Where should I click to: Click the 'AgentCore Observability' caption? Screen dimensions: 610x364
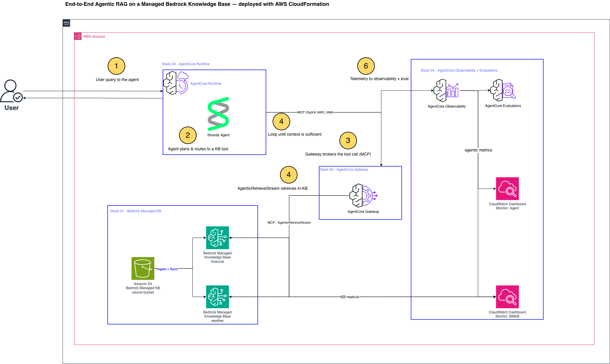[446, 106]
